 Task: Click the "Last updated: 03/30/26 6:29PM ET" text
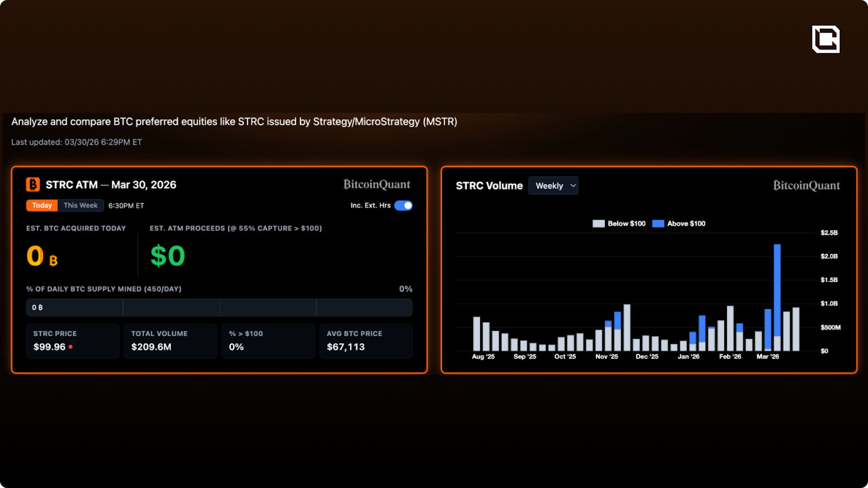(x=76, y=142)
